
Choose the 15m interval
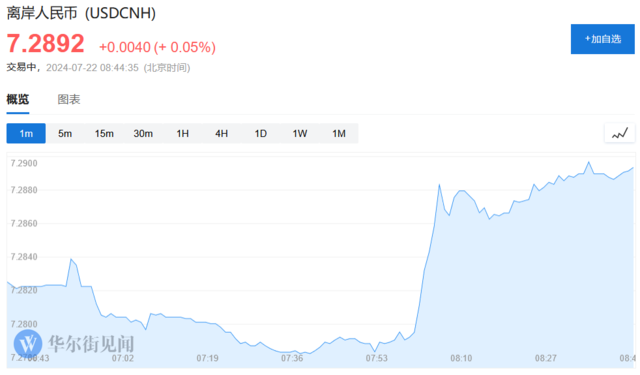pos(104,133)
